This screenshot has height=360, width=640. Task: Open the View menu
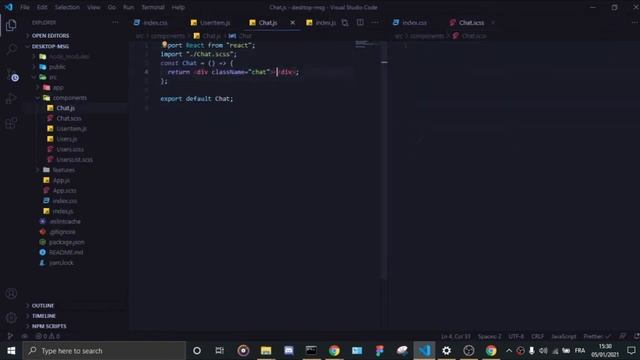(x=93, y=7)
